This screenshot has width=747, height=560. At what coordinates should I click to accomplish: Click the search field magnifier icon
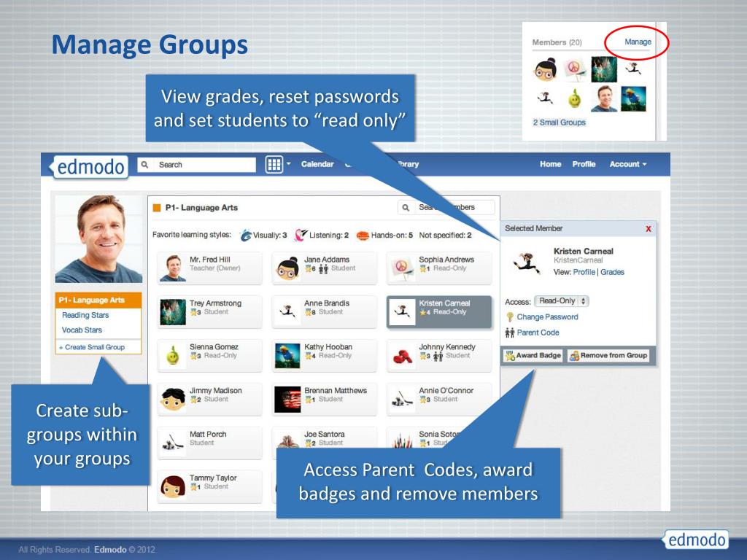[145, 165]
